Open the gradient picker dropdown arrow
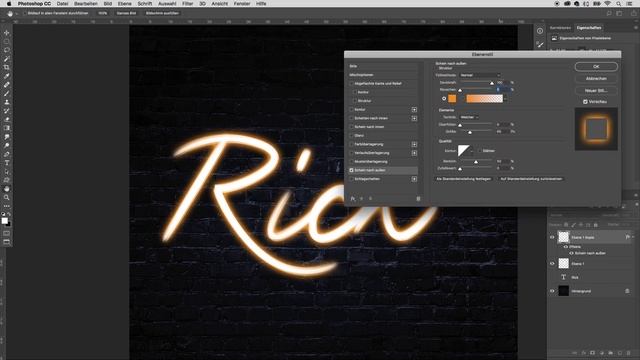Viewport: 640px width, 360px height. pyautogui.click(x=505, y=98)
